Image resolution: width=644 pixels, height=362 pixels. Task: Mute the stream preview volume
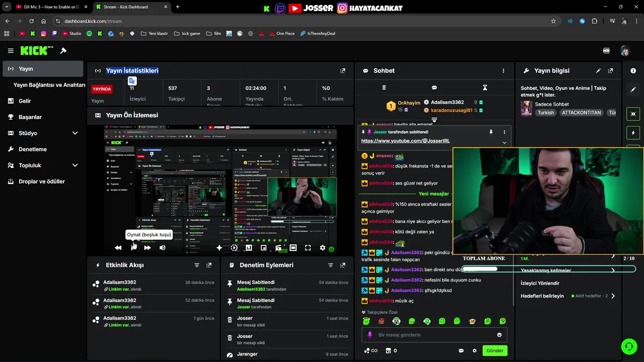point(163,247)
